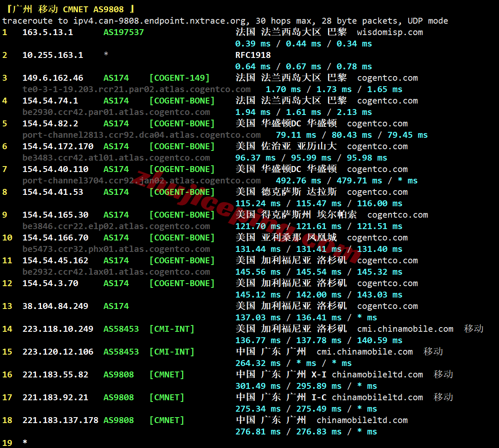Click latency value 121.70 ms on hop 9

pos(258,227)
